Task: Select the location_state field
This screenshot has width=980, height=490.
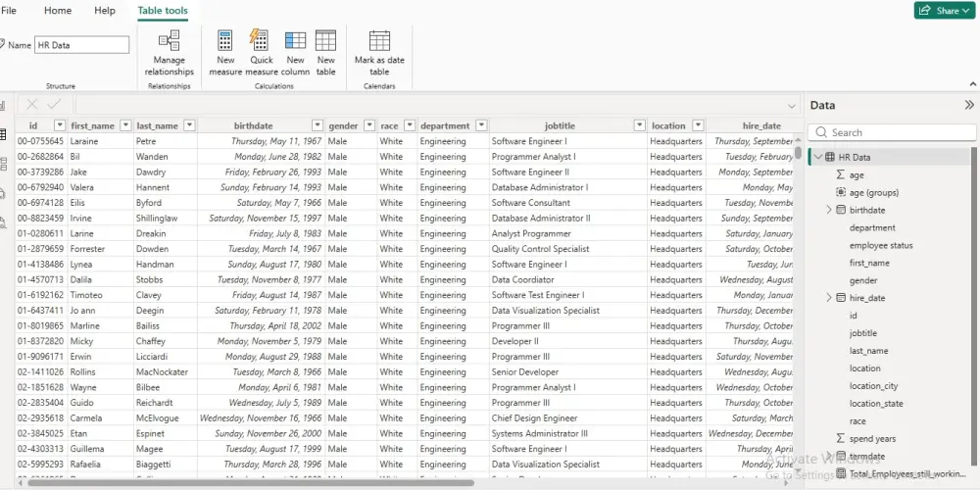Action: pos(875,403)
